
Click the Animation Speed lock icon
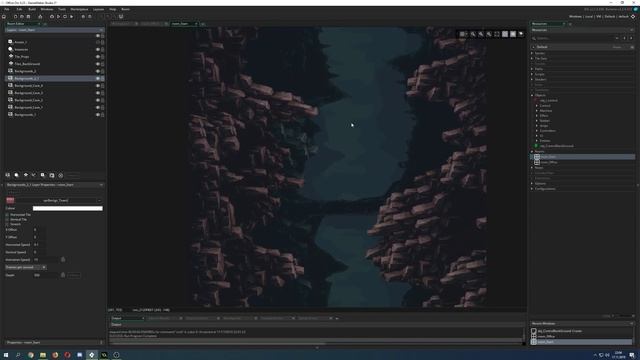click(x=63, y=260)
